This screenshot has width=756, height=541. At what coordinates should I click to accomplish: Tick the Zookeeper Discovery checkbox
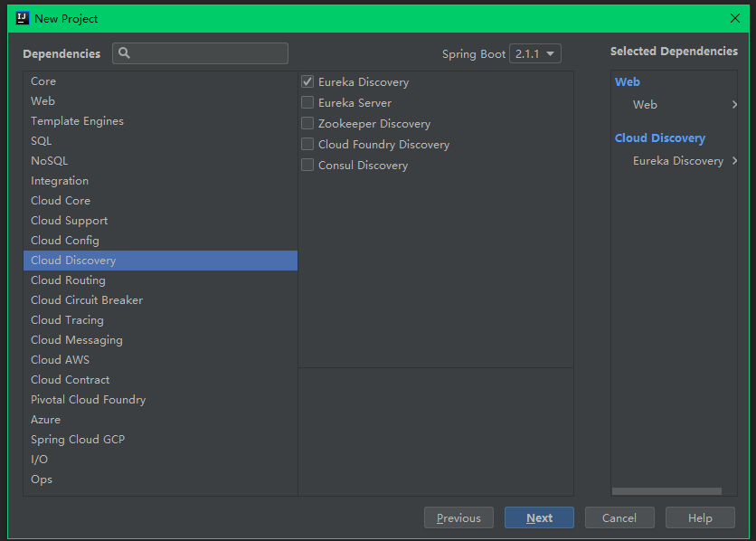click(x=307, y=123)
